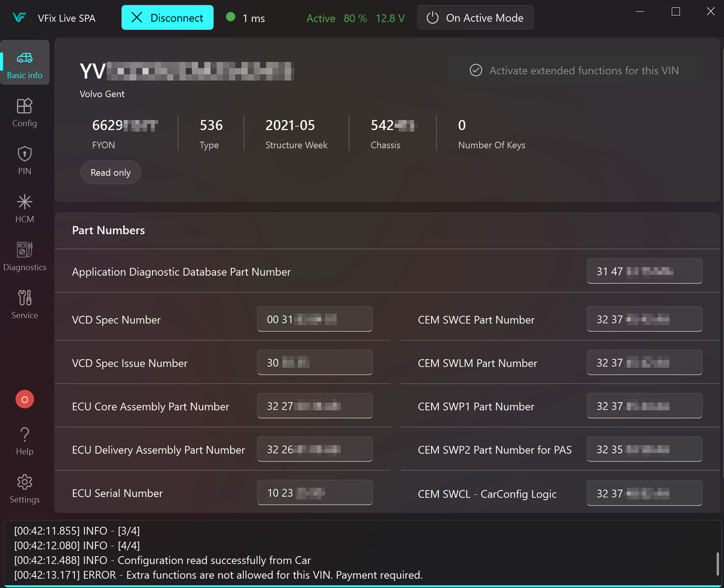
Task: Switch to the Diagnostics tab label
Action: tap(25, 267)
